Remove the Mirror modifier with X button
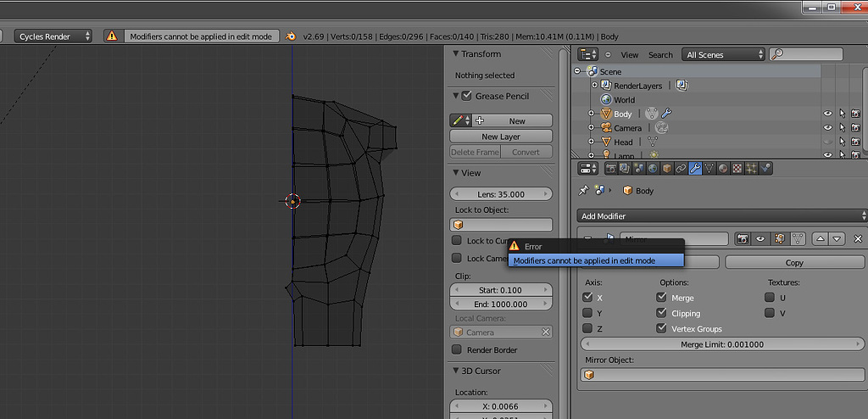Viewport: 868px width, 419px height. [x=858, y=239]
